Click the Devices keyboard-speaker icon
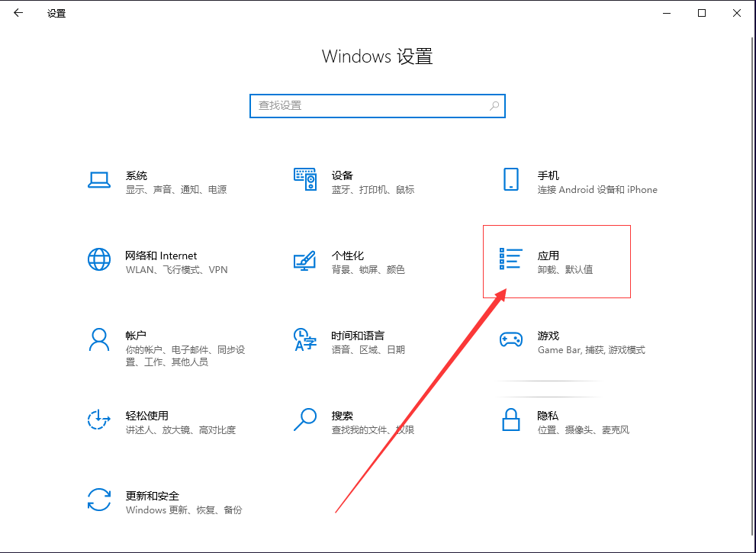 [x=305, y=179]
